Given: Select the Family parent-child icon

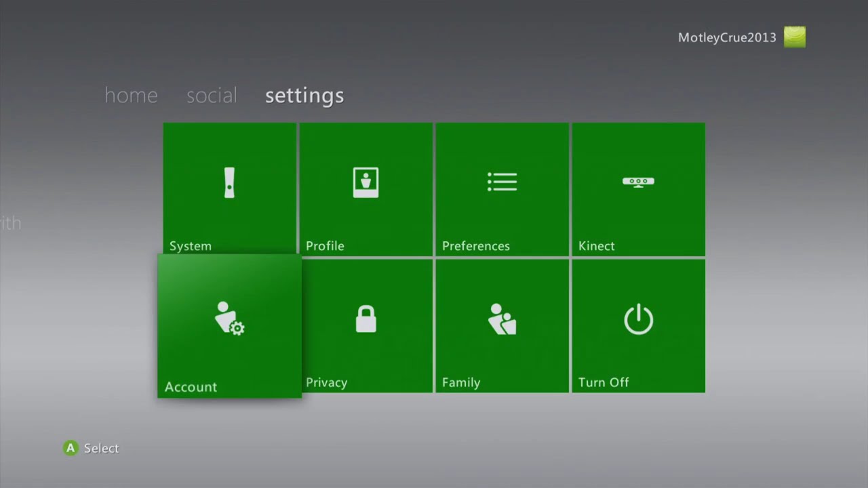Looking at the screenshot, I should [502, 319].
